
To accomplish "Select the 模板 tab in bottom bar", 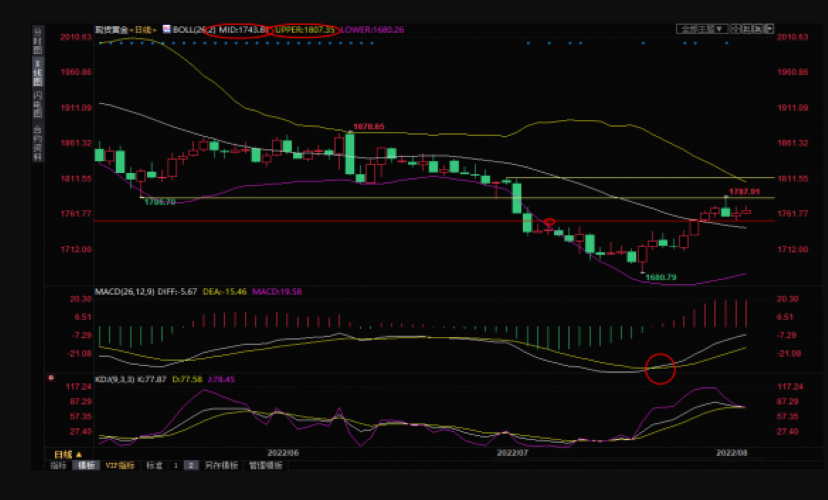I will click(85, 465).
